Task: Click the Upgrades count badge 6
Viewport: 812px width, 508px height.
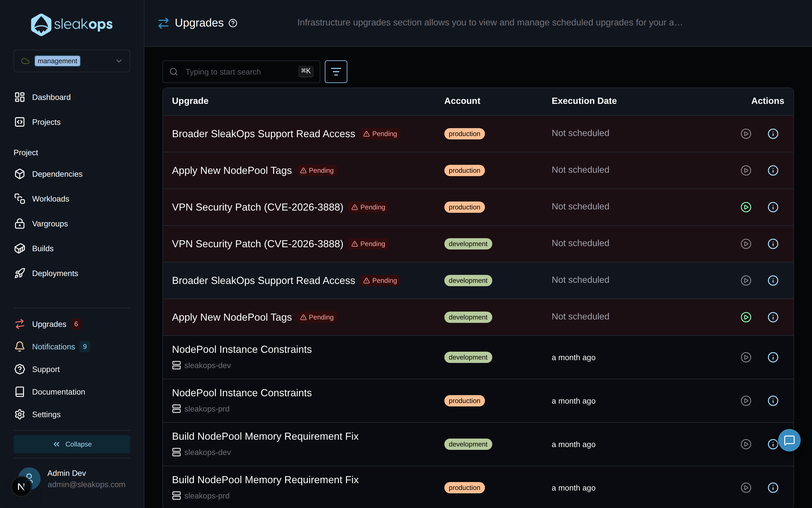Action: [76, 324]
